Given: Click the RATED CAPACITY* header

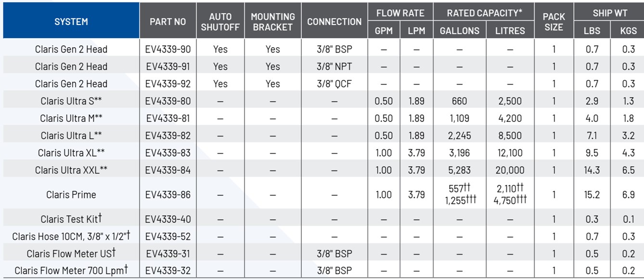Looking at the screenshot, I should (x=485, y=13).
